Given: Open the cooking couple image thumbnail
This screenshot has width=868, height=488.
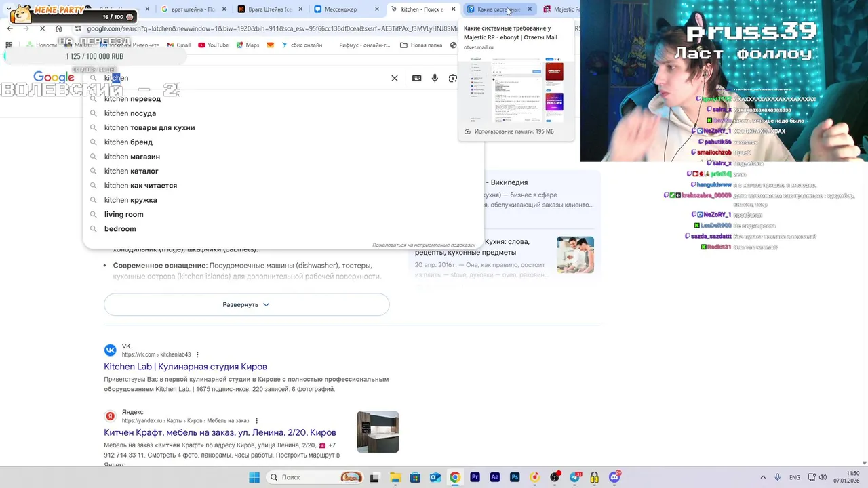Looking at the screenshot, I should 575,255.
